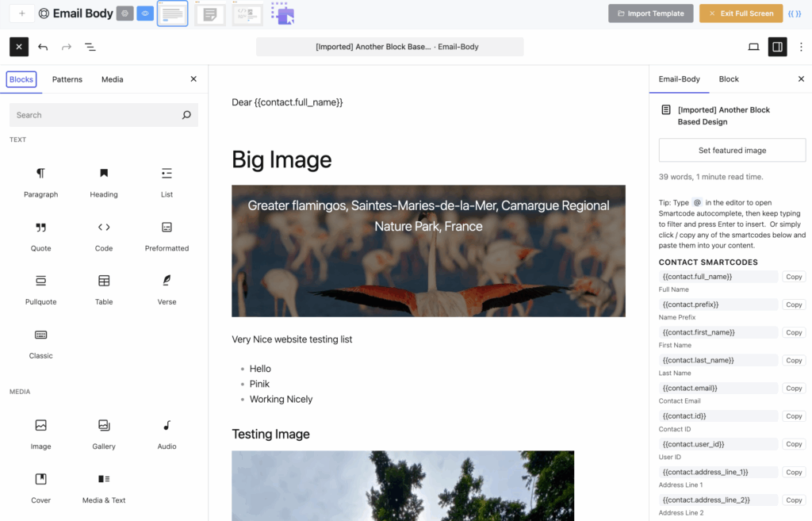
Task: Open the Document Overview list icon
Action: pyautogui.click(x=90, y=47)
